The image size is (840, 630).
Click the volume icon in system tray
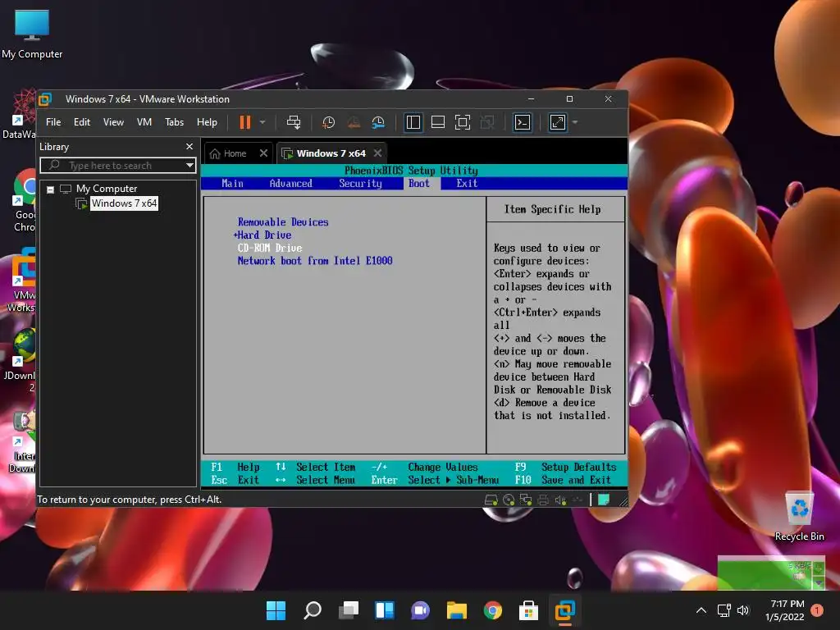743,610
